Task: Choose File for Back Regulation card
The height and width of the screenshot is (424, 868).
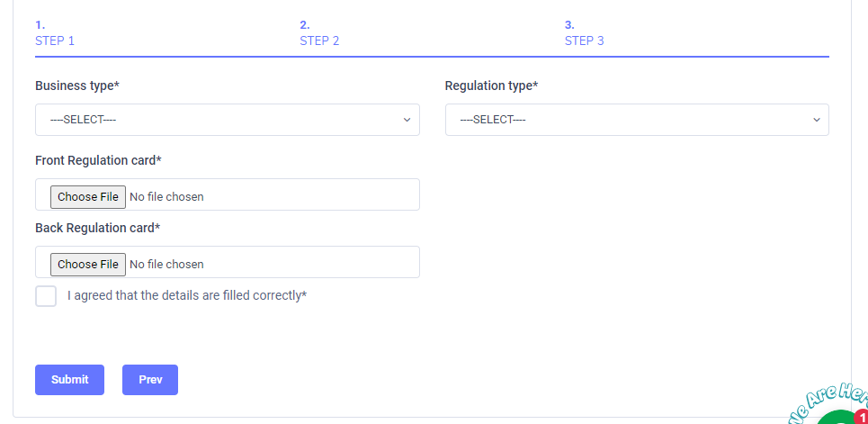Action: (x=88, y=264)
